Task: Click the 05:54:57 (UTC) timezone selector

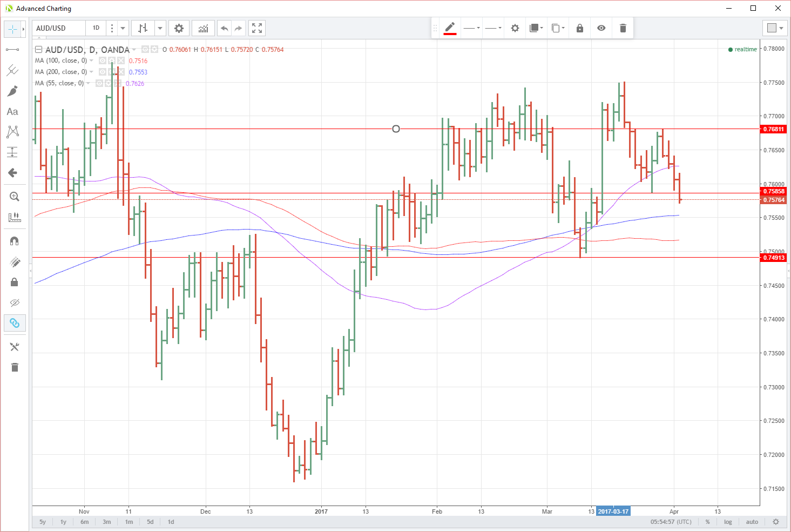Action: pos(671,522)
